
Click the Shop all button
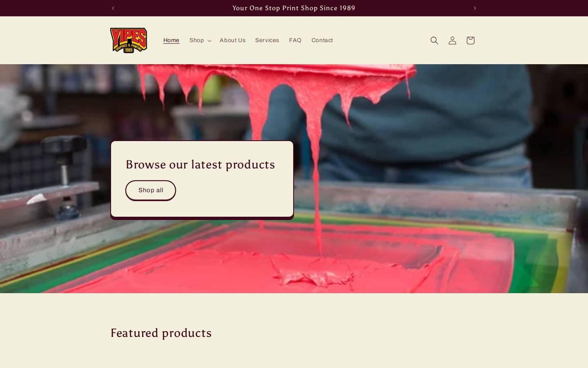point(151,190)
